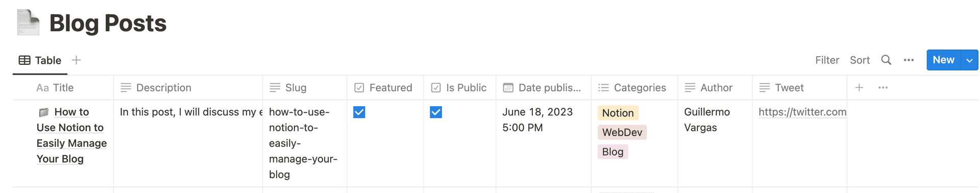The height and width of the screenshot is (193, 980).
Task: Open the database three-dots options menu
Action: (909, 60)
